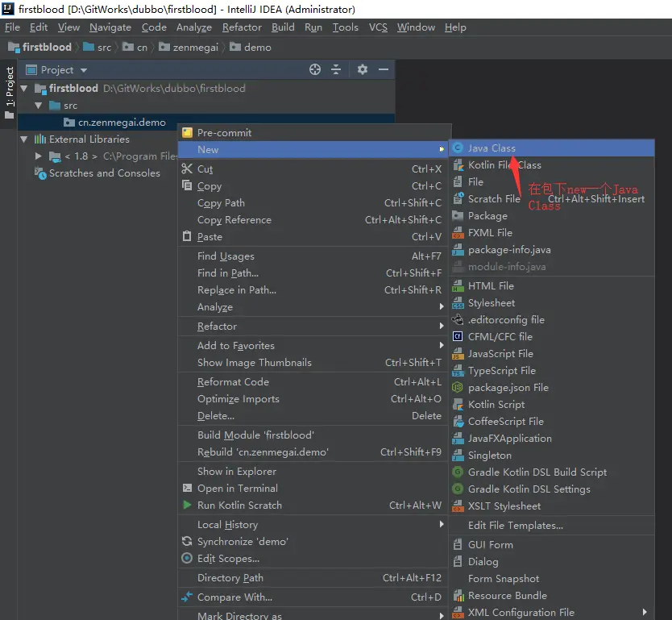
Task: Click the Locate/Scroll from Source crosshair icon
Action: click(x=315, y=69)
